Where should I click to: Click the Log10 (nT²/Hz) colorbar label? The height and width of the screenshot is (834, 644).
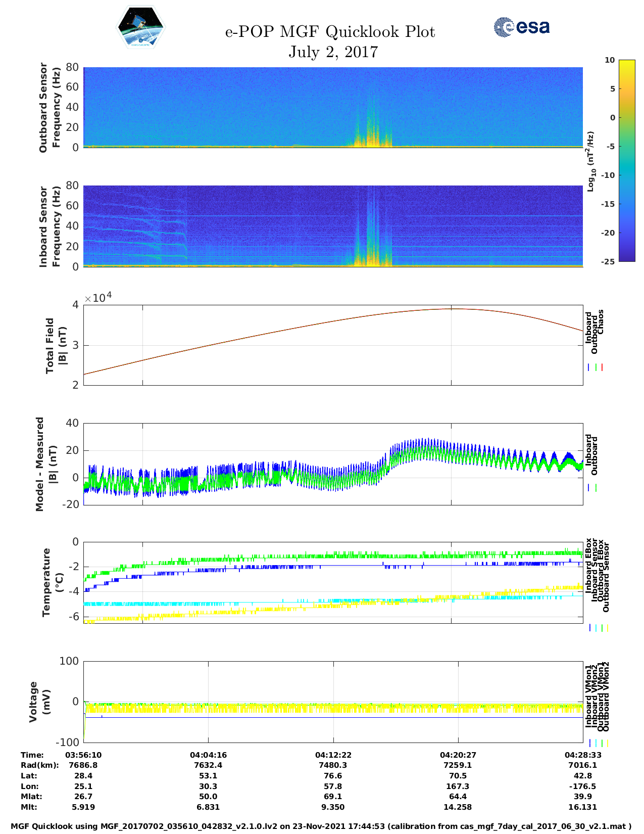click(590, 161)
